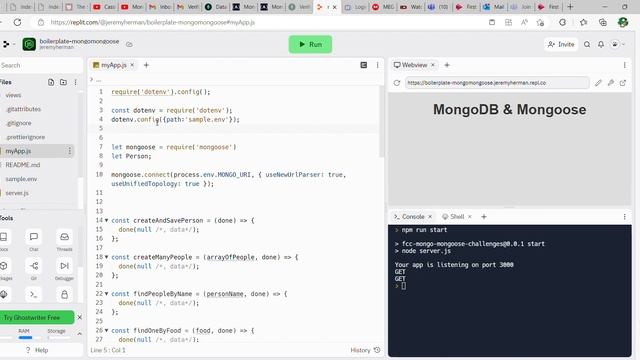Open editor pane options menu
640x360 pixels.
[x=378, y=65]
